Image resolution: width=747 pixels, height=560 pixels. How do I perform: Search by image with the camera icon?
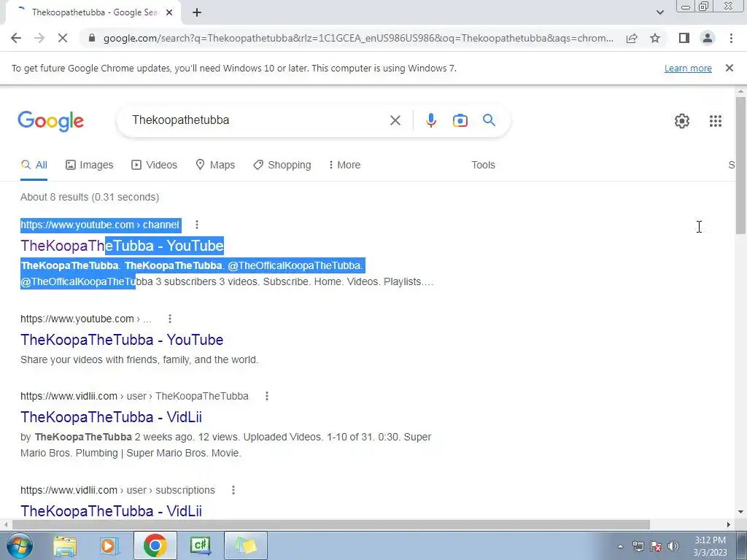pos(460,120)
